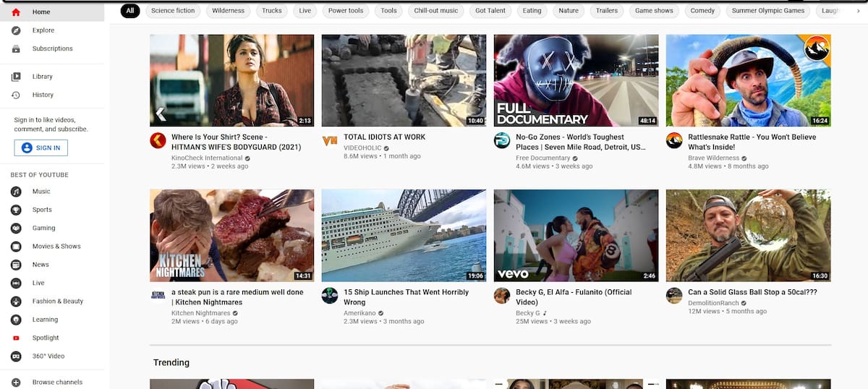Image resolution: width=868 pixels, height=389 pixels.
Task: Select the Nature filter chip
Action: [569, 11]
